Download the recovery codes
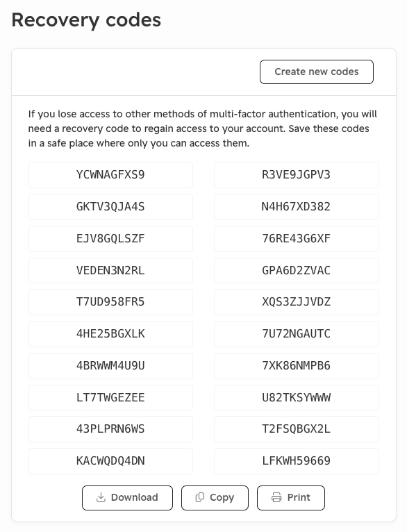Screen dimensions: 407x532 tap(127, 498)
